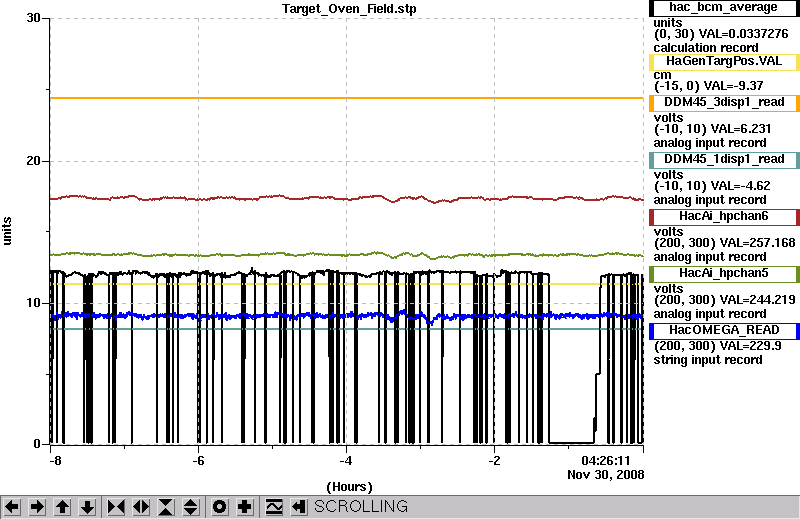Click the VAL=244.219 reading
The image size is (800, 519).
753,300
